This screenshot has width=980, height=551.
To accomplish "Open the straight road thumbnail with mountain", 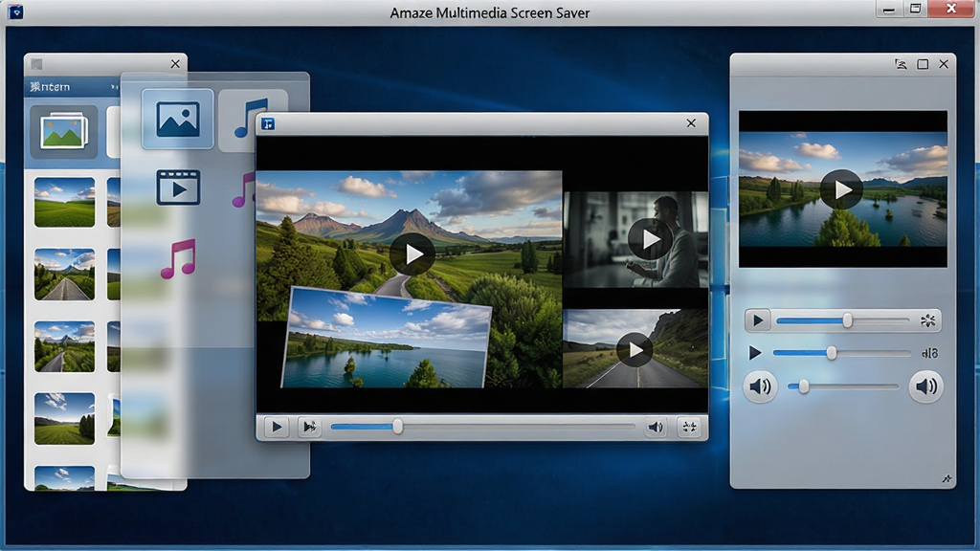I will [x=64, y=275].
